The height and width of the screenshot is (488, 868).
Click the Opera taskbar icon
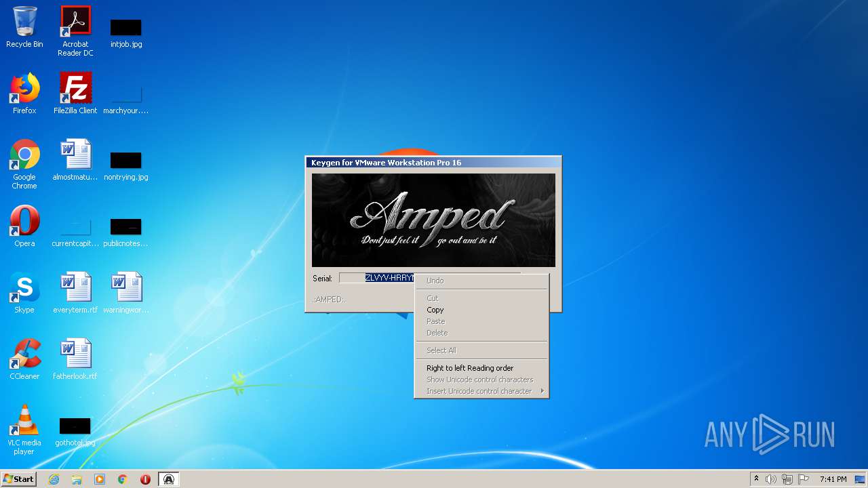(145, 479)
